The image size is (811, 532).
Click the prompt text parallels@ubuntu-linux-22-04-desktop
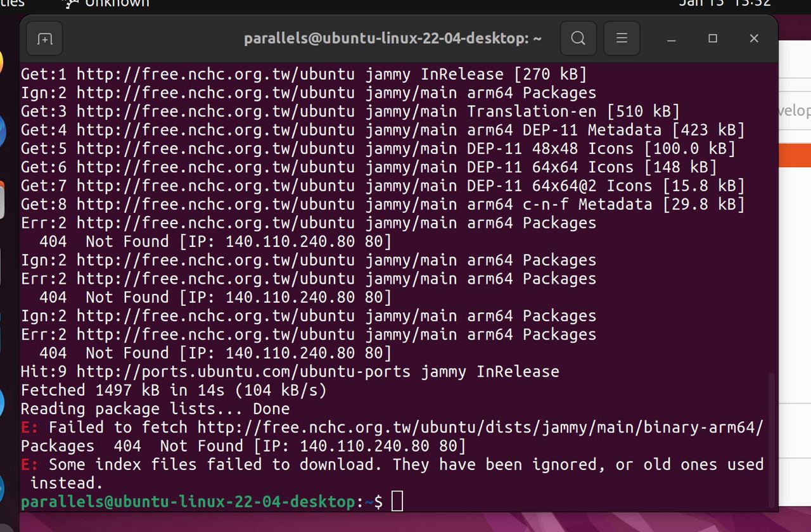coord(188,502)
